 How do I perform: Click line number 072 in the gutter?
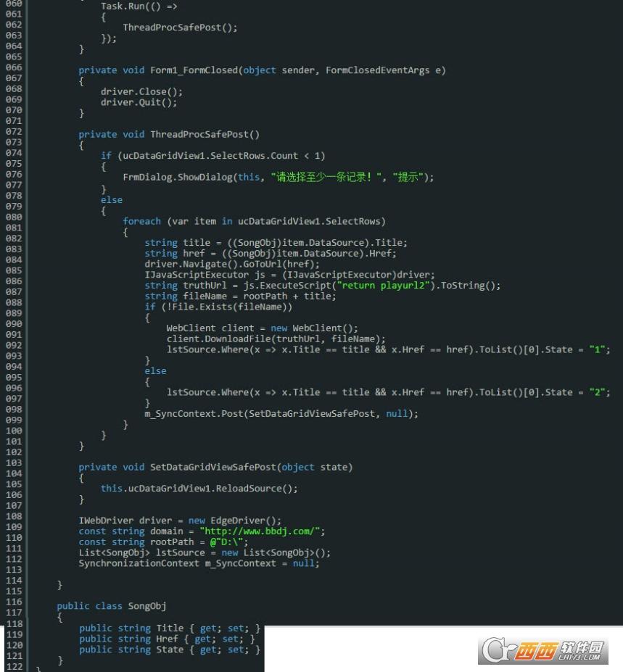(x=14, y=131)
